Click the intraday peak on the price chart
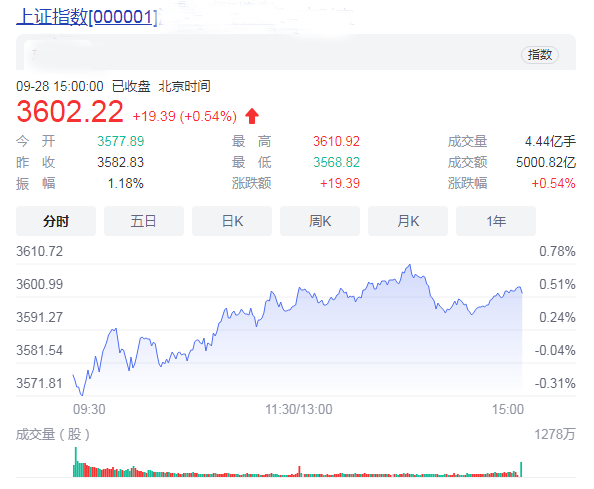The width and height of the screenshot is (594, 489). coord(410,265)
